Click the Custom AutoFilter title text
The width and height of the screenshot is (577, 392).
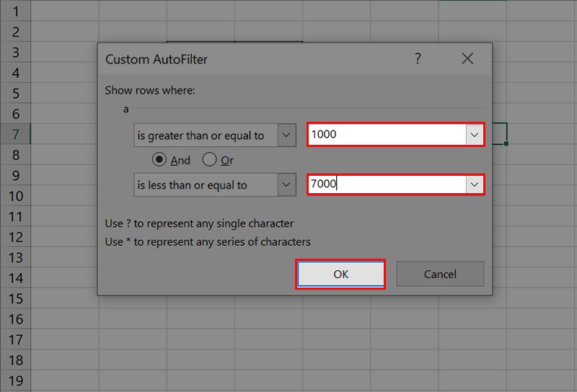(157, 59)
